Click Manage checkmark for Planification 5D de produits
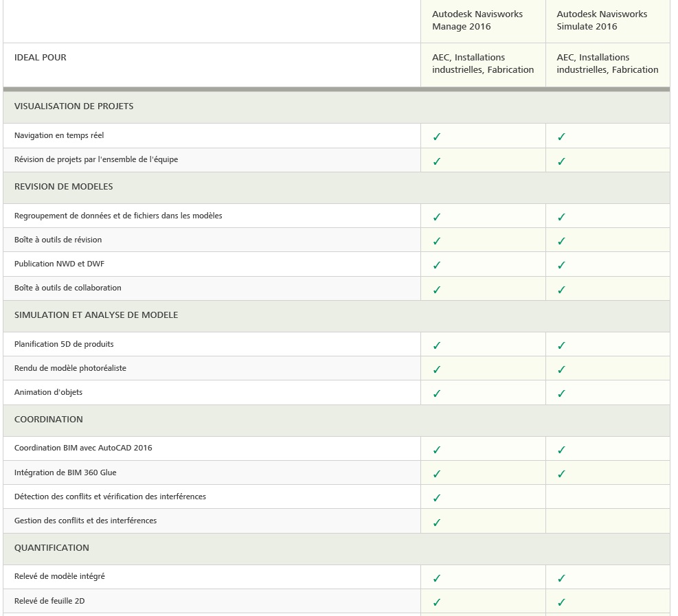Viewport: 678px width, 616px height. [437, 345]
